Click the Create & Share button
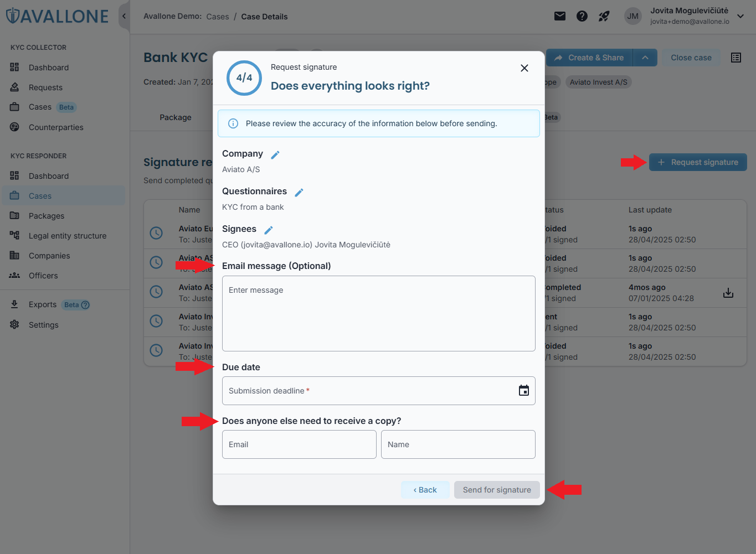Image resolution: width=756 pixels, height=554 pixels. point(589,58)
